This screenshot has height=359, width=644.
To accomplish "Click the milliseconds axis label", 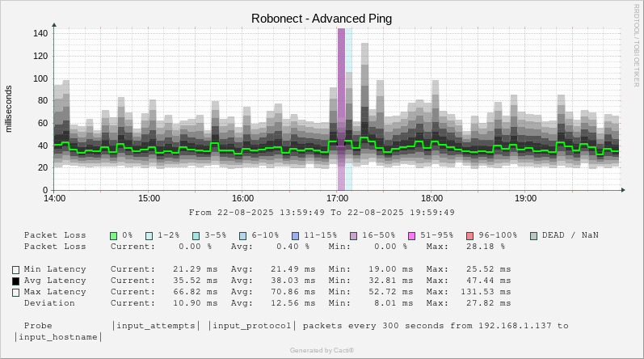I will pyautogui.click(x=9, y=109).
